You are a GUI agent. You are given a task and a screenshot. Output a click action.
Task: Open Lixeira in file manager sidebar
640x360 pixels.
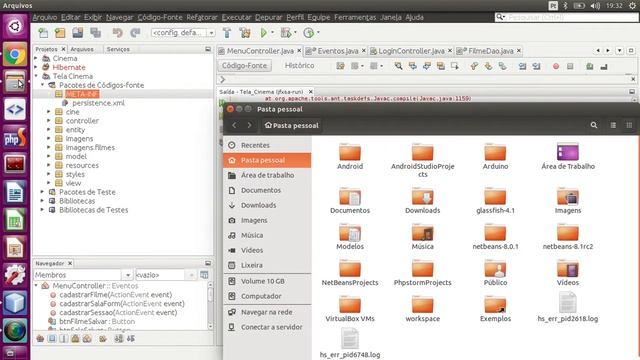(267, 265)
